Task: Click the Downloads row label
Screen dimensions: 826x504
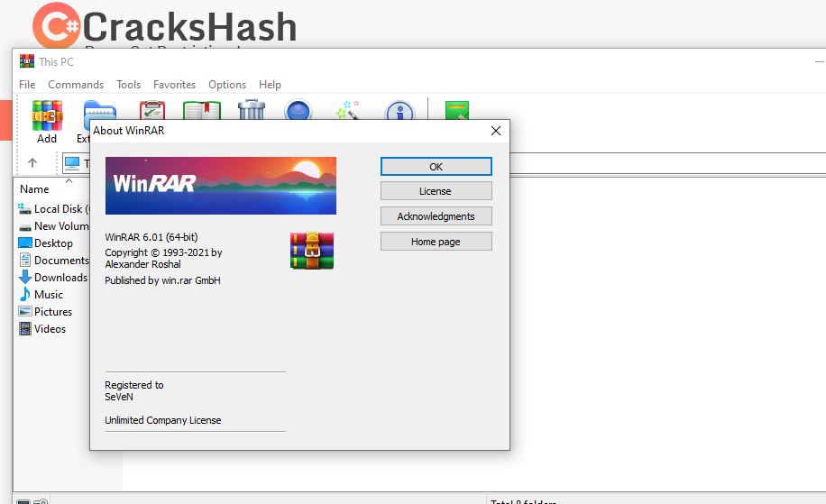Action: 60,278
